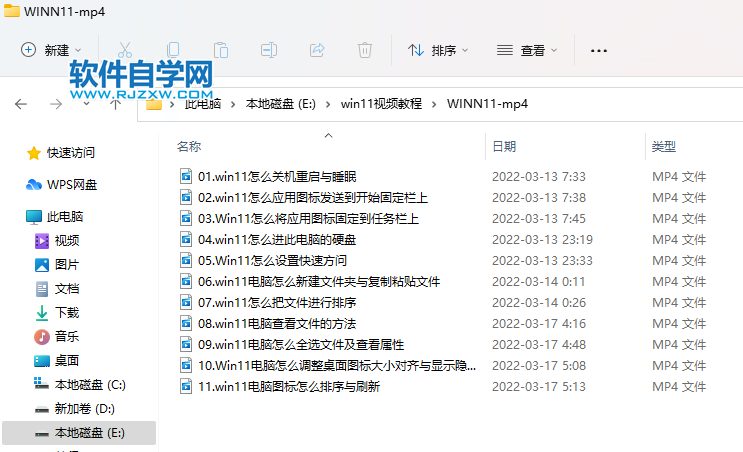Click the Delete trash can icon
Viewport: 743px width, 452px height.
[x=365, y=50]
